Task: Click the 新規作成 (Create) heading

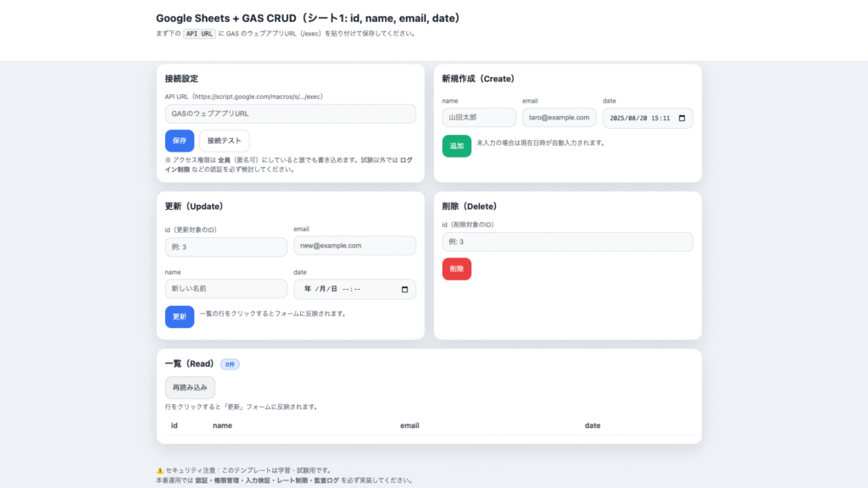Action: (478, 79)
